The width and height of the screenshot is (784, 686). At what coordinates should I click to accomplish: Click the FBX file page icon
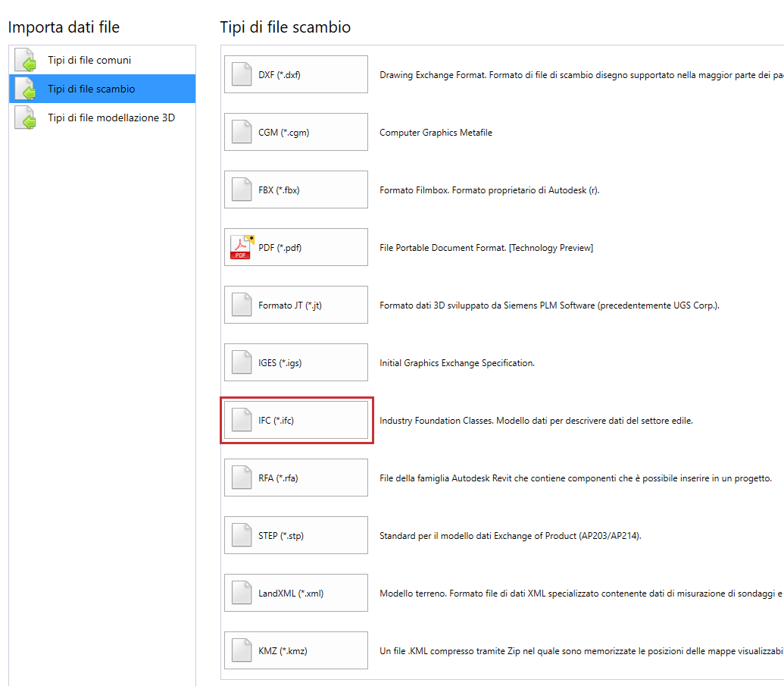click(241, 190)
